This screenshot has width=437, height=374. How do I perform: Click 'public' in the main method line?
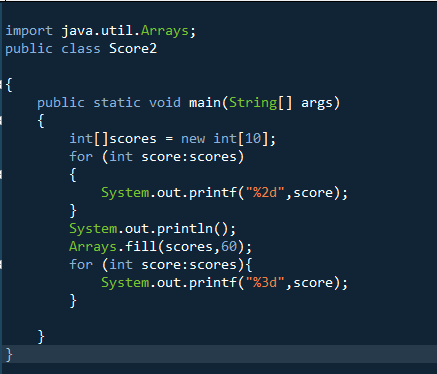pos(61,103)
